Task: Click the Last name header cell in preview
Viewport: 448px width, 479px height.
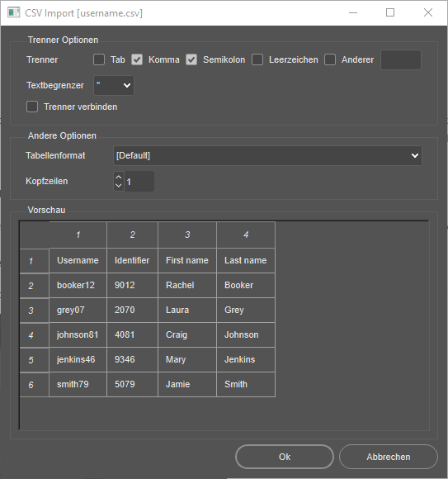Action: pyautogui.click(x=246, y=260)
